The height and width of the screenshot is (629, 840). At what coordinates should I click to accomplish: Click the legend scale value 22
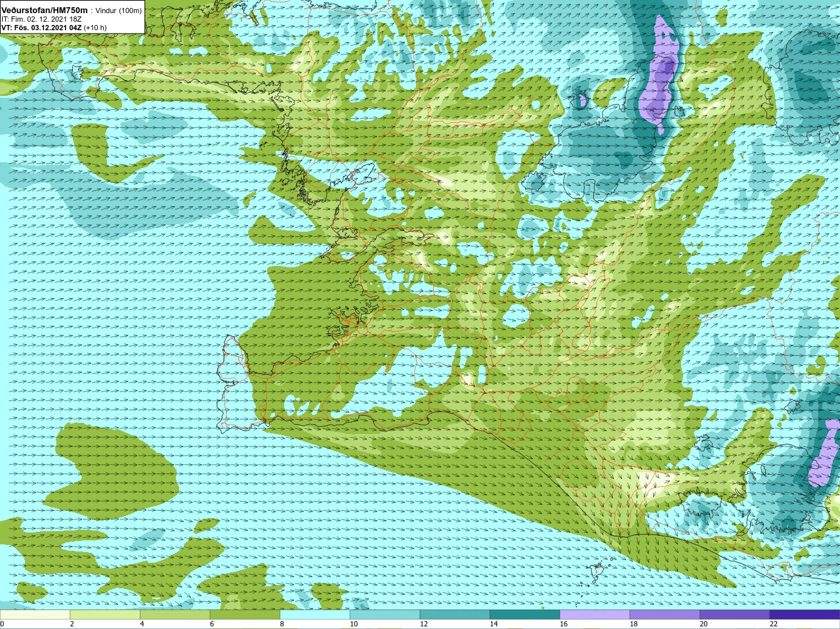(x=774, y=624)
